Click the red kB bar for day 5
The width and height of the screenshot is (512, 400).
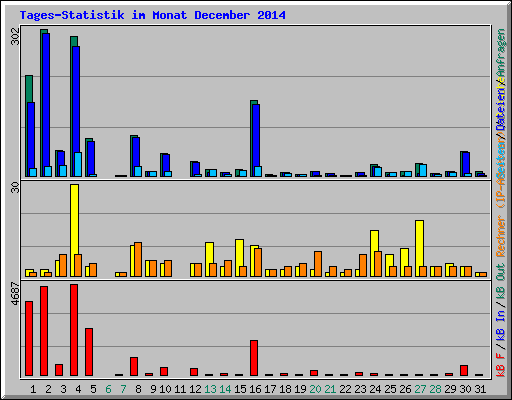(89, 352)
